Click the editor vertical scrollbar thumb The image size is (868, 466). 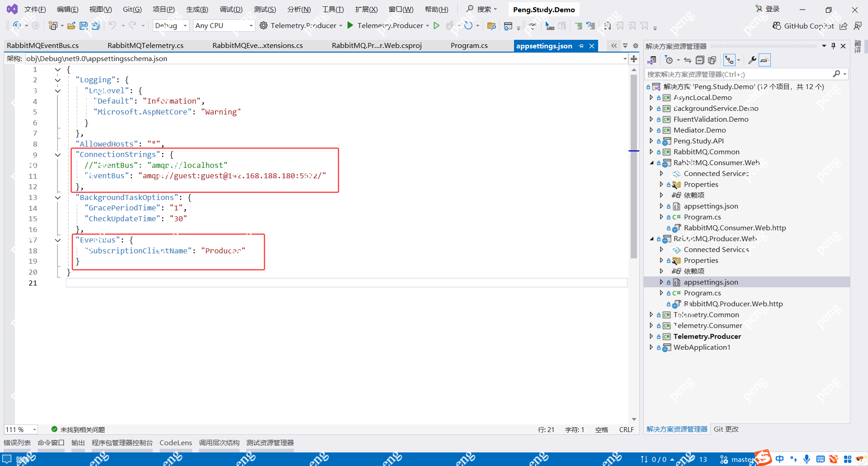pos(634,167)
